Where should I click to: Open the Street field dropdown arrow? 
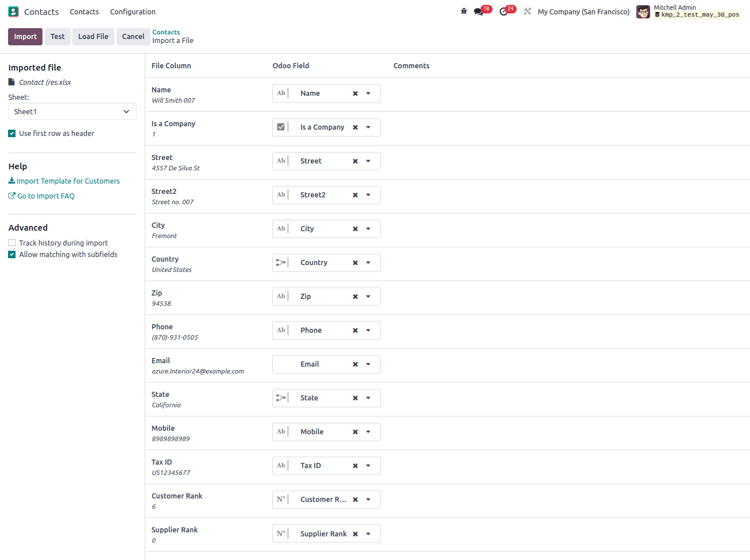pyautogui.click(x=368, y=161)
